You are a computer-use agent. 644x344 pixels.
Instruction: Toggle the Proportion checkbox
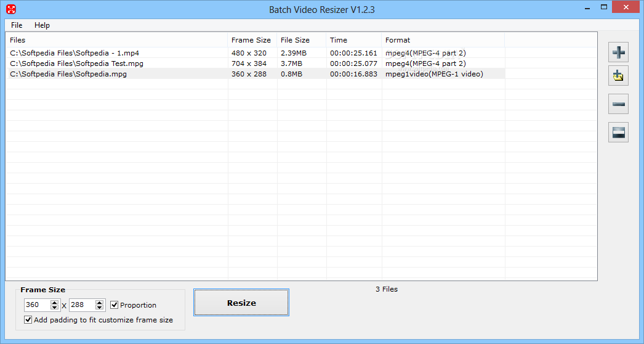point(114,305)
